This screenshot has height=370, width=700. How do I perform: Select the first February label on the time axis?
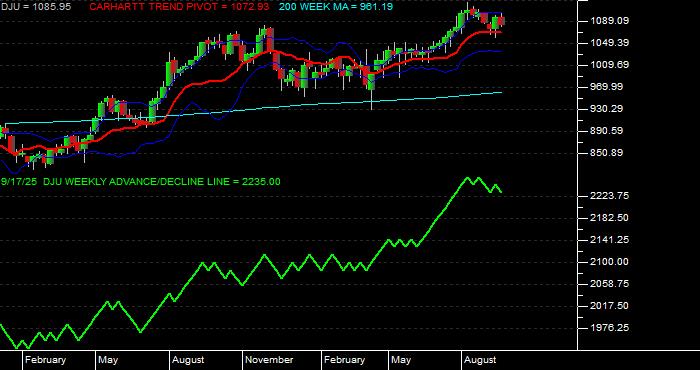click(45, 360)
